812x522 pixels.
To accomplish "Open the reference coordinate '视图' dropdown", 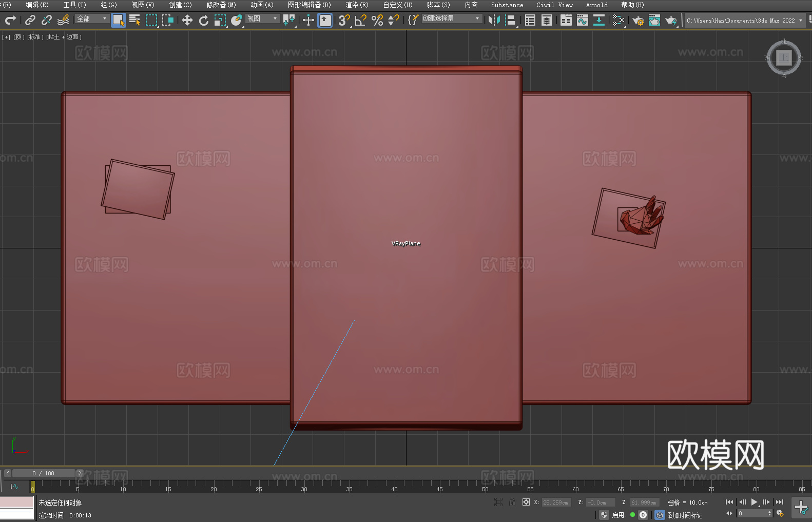I will pos(262,18).
